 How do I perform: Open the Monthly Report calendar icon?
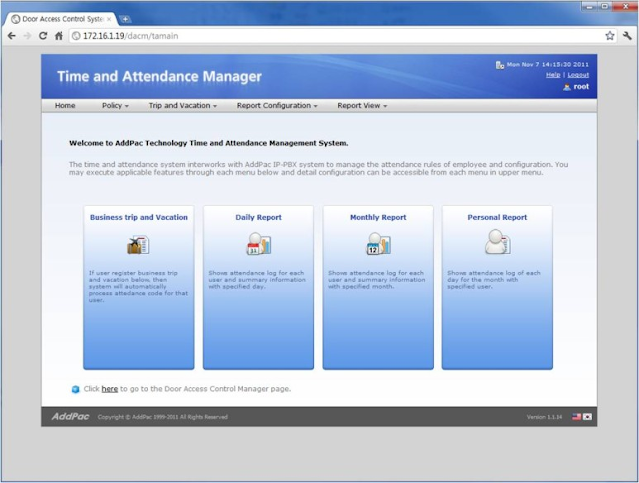[378, 244]
